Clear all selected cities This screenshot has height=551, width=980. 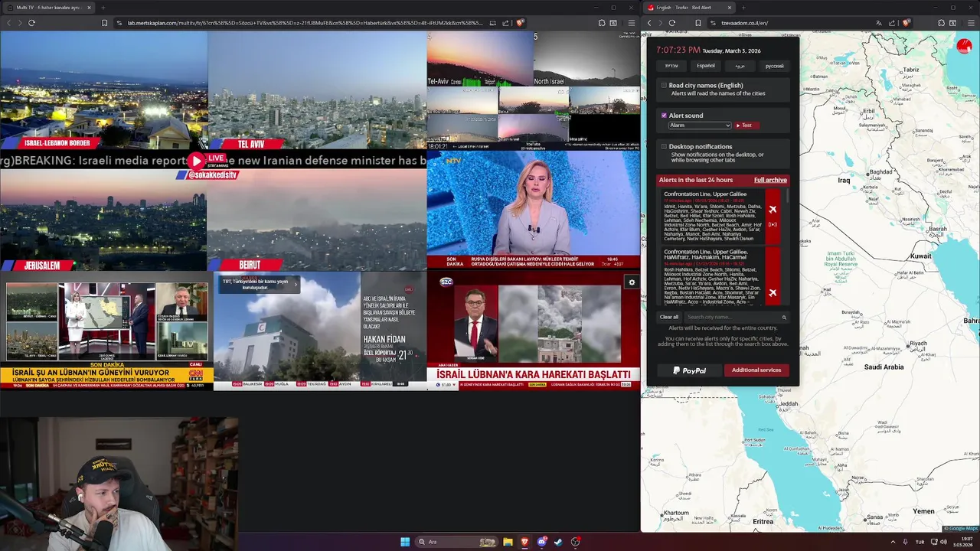click(669, 317)
